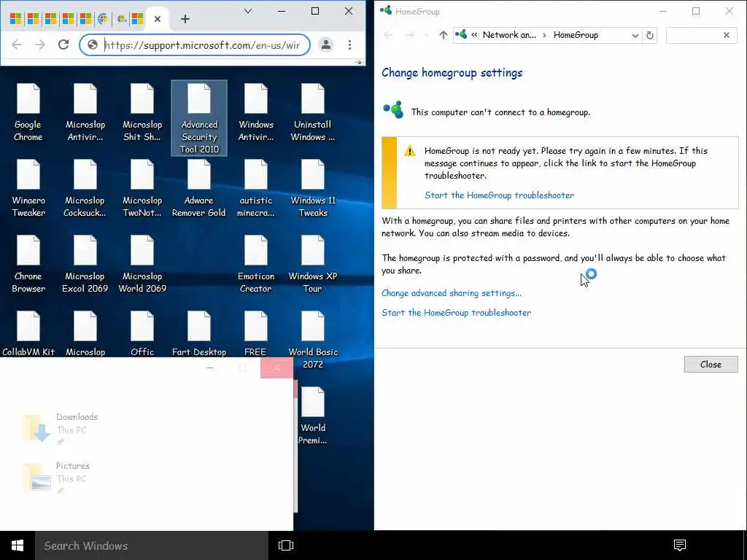Select the World Premi... desktop icon
The width and height of the screenshot is (747, 560).
pyautogui.click(x=312, y=416)
